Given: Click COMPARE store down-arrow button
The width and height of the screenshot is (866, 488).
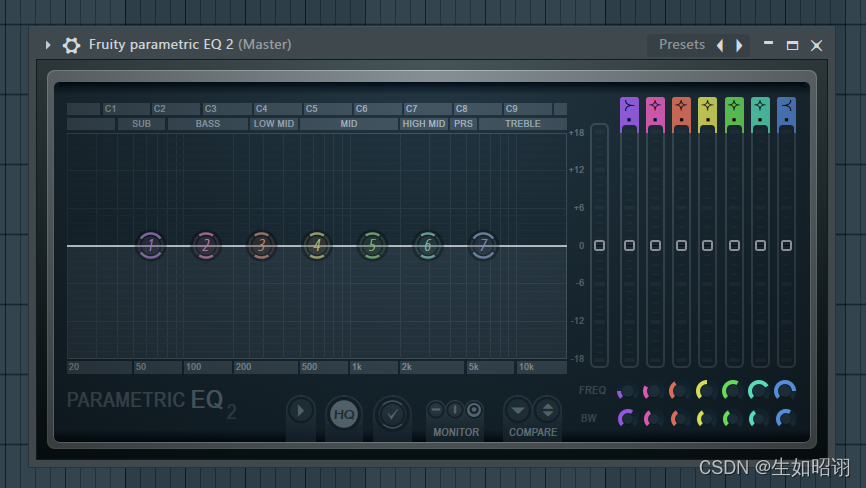Looking at the screenshot, I should pyautogui.click(x=518, y=411).
